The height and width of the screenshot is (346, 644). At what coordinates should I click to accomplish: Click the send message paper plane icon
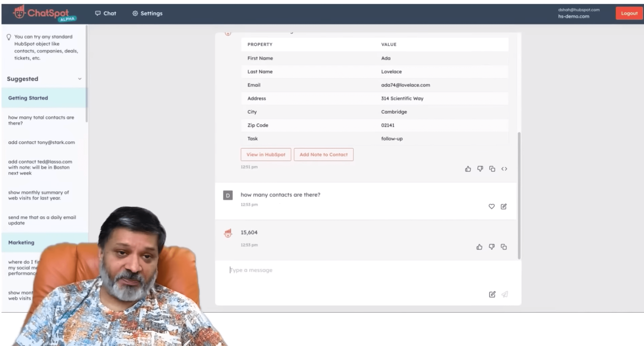505,294
